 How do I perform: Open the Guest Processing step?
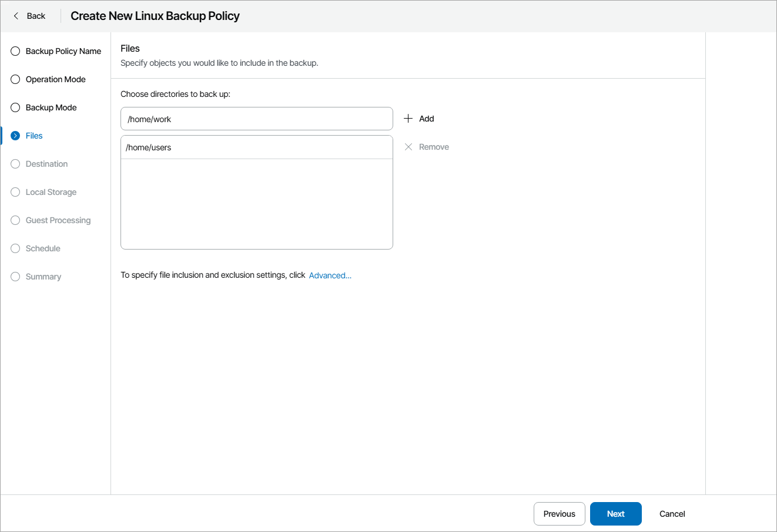click(x=58, y=220)
